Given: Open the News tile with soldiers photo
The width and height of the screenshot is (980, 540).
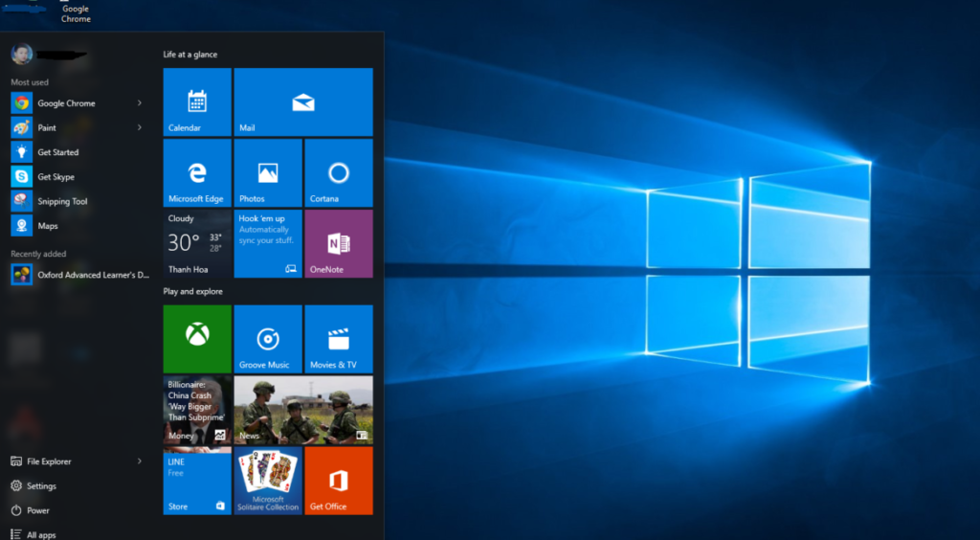Looking at the screenshot, I should [x=303, y=409].
